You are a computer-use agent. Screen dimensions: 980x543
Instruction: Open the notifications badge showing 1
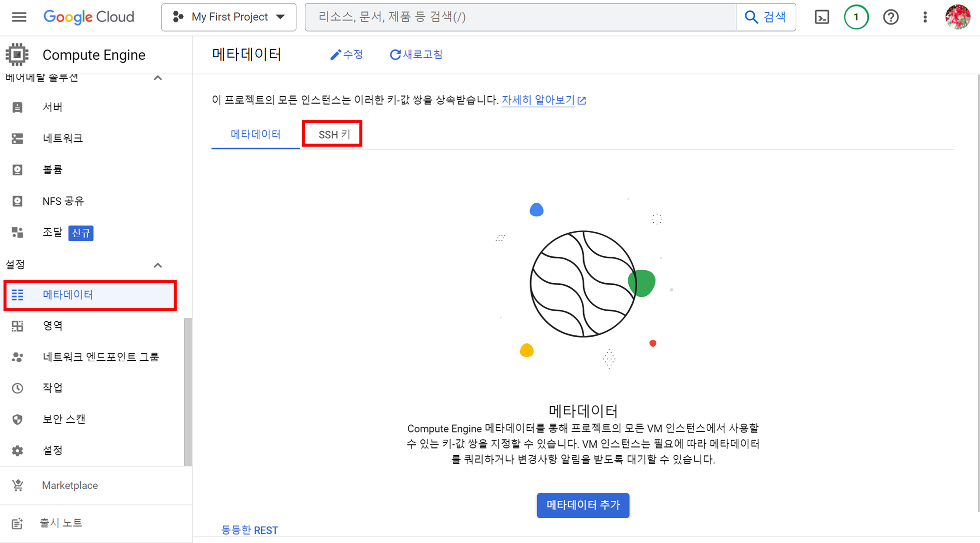tap(856, 17)
